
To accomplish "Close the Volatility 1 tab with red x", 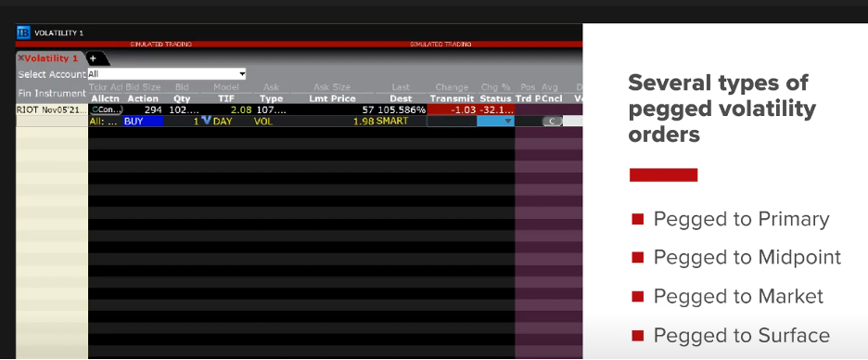I will [x=20, y=58].
